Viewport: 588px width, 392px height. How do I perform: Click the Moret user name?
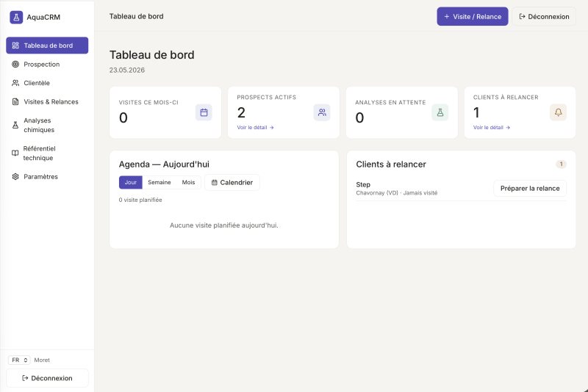point(42,360)
